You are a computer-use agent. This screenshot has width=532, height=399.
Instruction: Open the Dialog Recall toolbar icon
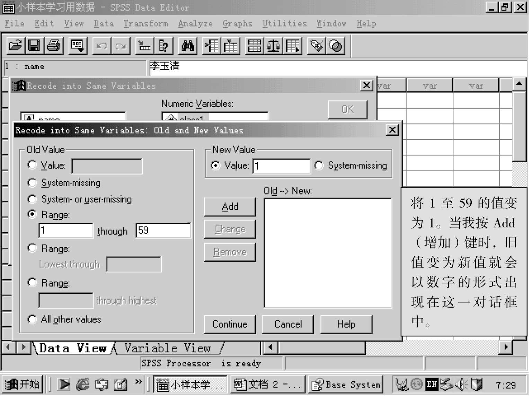pos(78,46)
